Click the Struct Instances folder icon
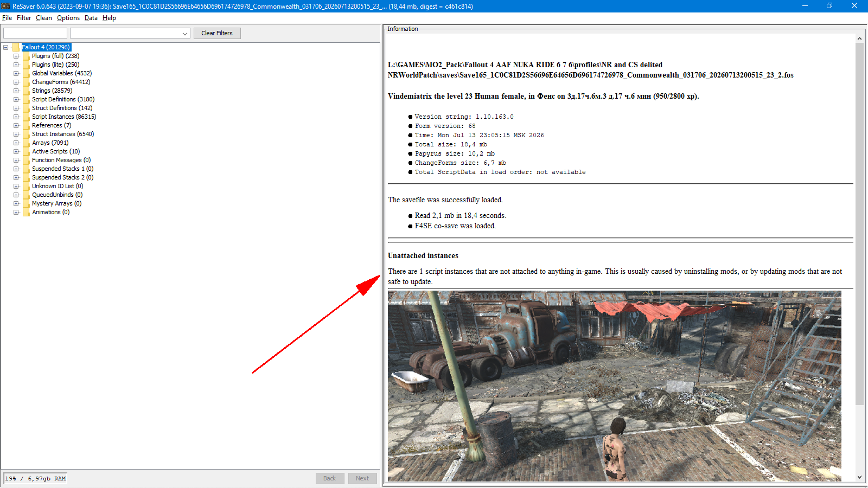The height and width of the screenshot is (488, 868). [27, 134]
